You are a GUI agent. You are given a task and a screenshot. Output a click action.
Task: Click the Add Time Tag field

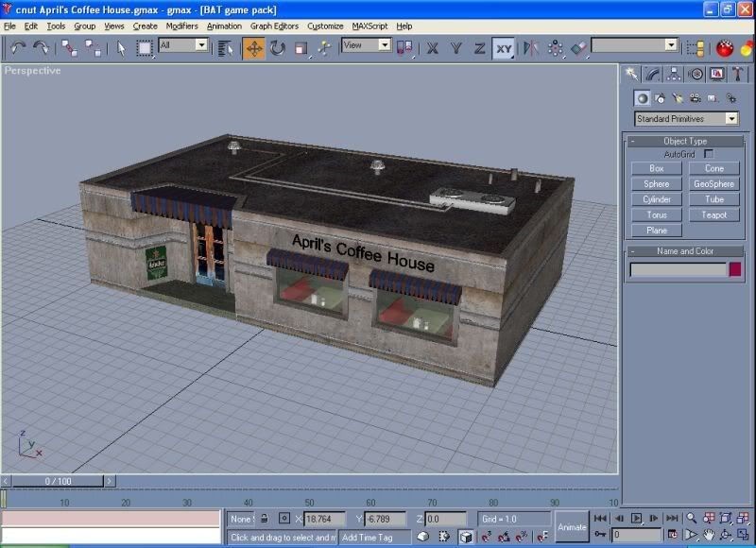click(374, 537)
